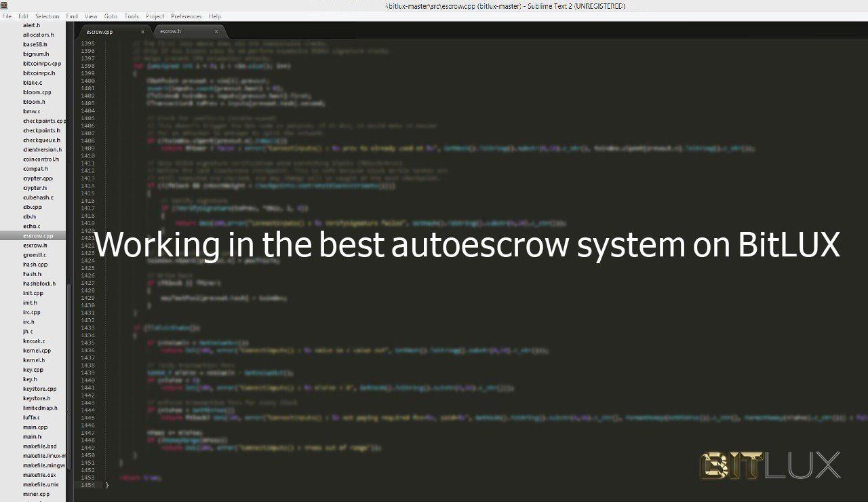Viewport: 868px width, 502px height.
Task: Open allocators.h in the sidebar
Action: tap(39, 35)
